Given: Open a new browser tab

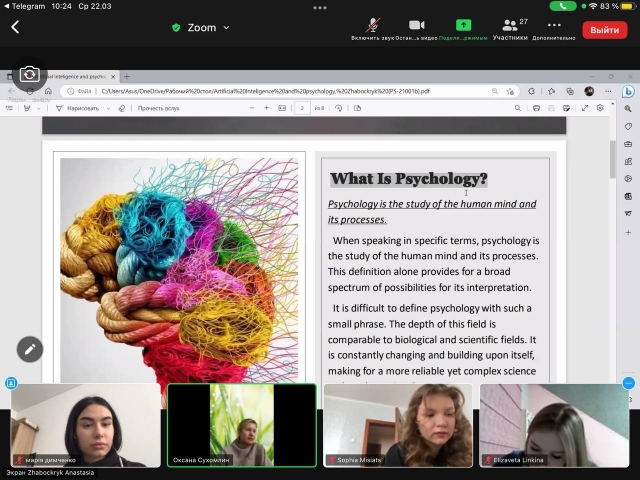Looking at the screenshot, I should pyautogui.click(x=126, y=76).
